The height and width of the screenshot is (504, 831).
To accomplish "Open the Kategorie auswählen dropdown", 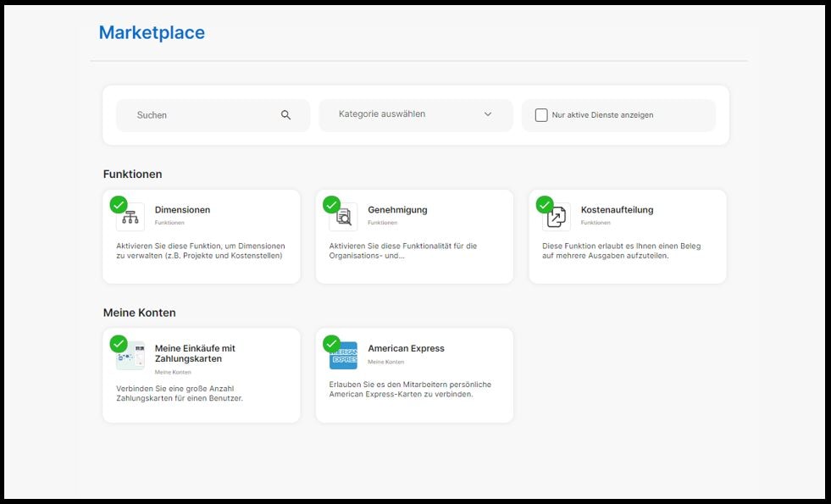I will (x=415, y=114).
